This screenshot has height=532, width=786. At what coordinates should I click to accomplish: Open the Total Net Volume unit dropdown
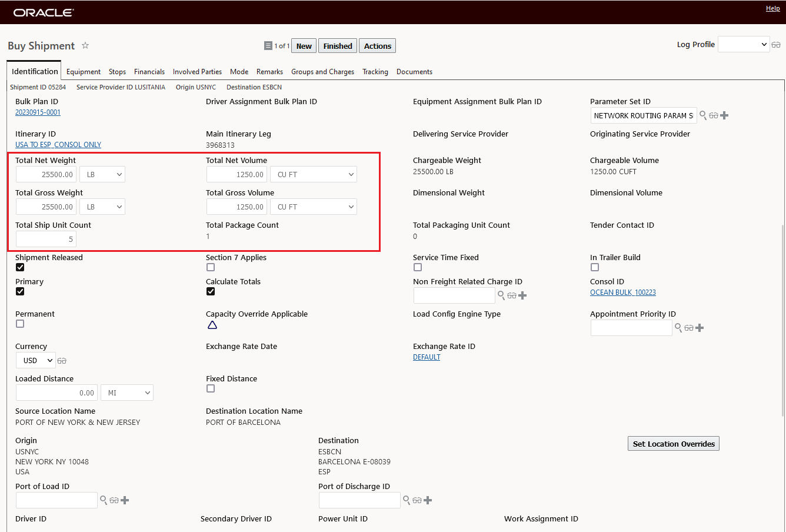click(314, 174)
